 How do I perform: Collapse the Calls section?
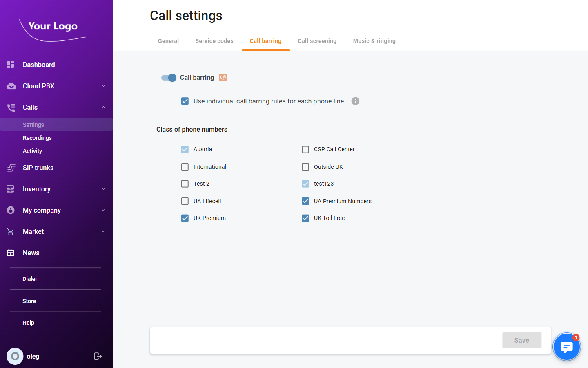click(x=103, y=107)
